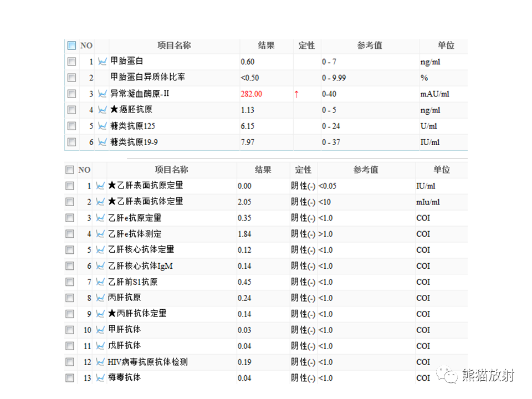The image size is (532, 399).
Task: Toggle select-all checkbox in lower table header
Action: [x=70, y=170]
